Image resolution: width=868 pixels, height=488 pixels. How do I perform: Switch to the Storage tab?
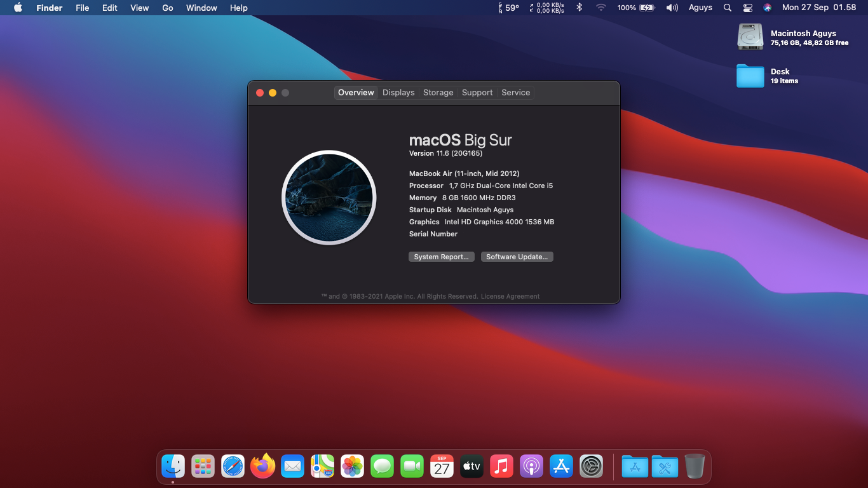pyautogui.click(x=438, y=93)
